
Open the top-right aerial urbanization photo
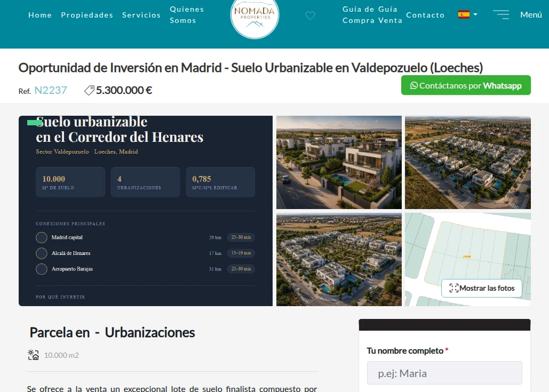468,162
